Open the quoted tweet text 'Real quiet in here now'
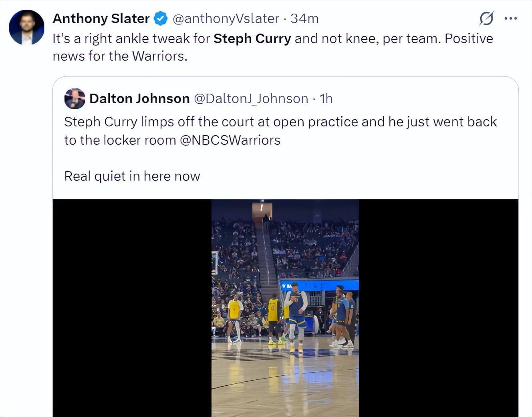Image resolution: width=532 pixels, height=417 pixels. click(132, 176)
